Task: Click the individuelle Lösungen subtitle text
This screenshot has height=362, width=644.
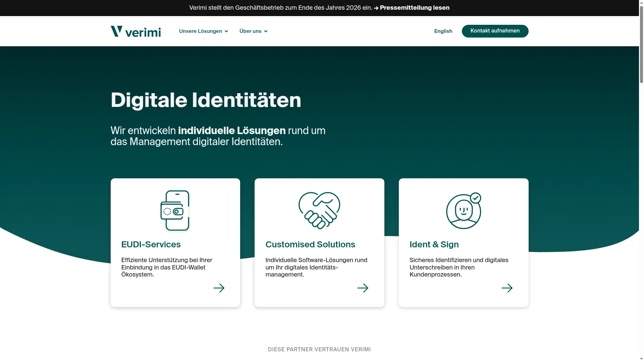Action: coord(232,131)
